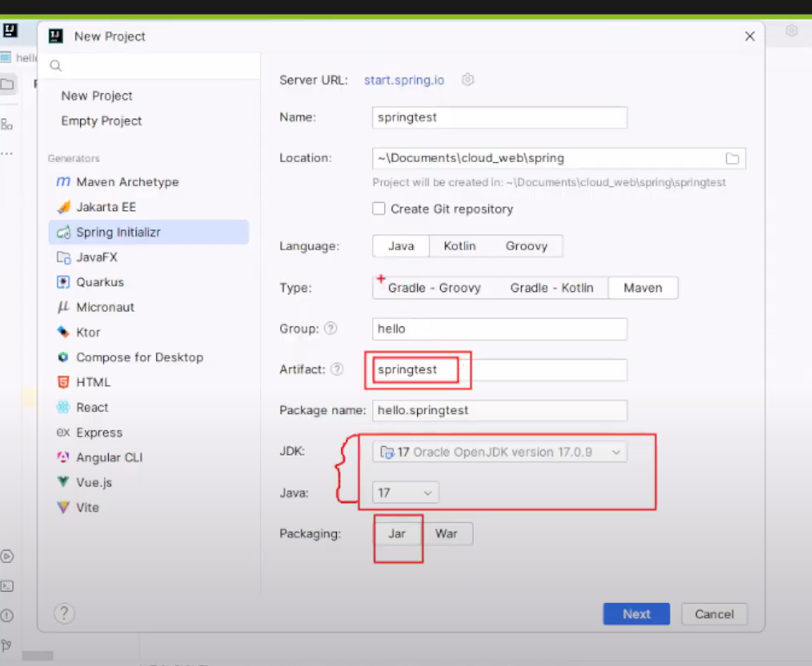The height and width of the screenshot is (666, 812).
Task: Open the JDK version dropdown
Action: [500, 452]
